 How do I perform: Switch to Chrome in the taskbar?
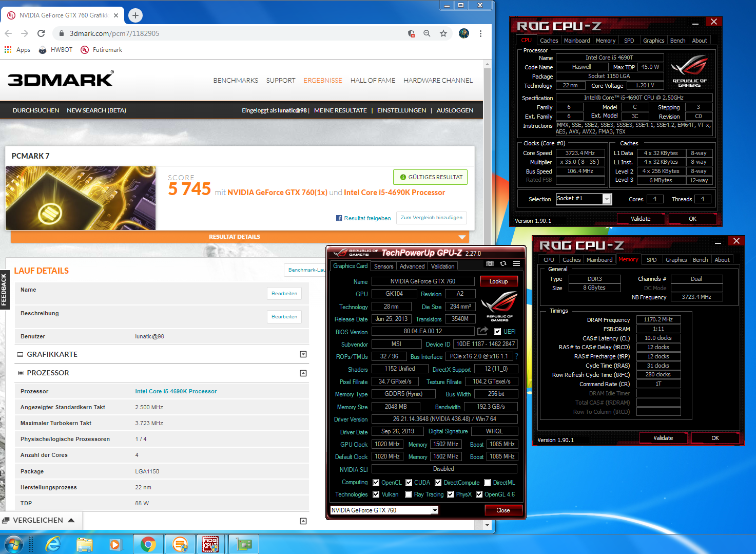click(x=148, y=544)
